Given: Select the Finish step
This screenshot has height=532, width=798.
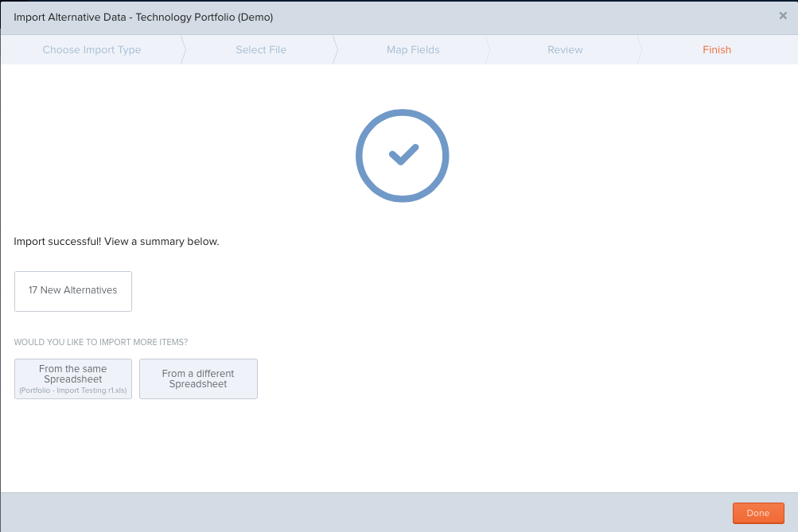Looking at the screenshot, I should coord(717,50).
